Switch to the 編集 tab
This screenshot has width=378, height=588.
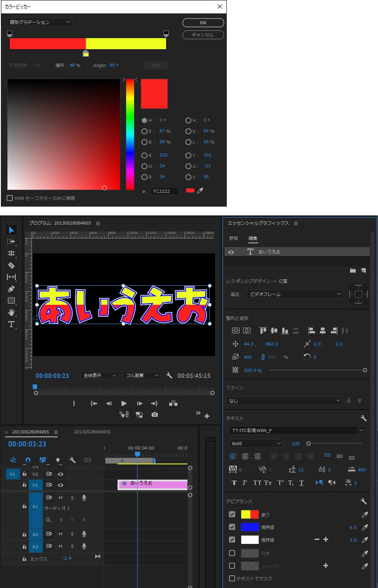point(253,239)
